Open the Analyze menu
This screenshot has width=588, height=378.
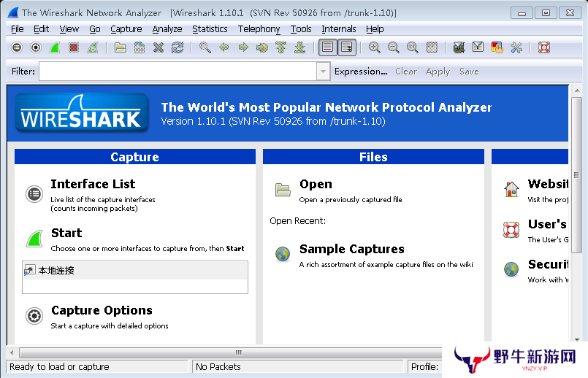click(167, 29)
